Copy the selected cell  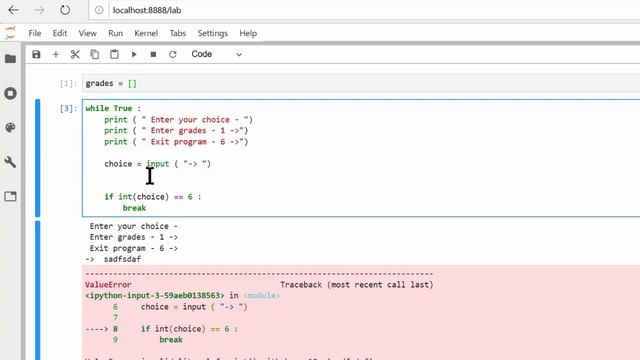click(95, 54)
